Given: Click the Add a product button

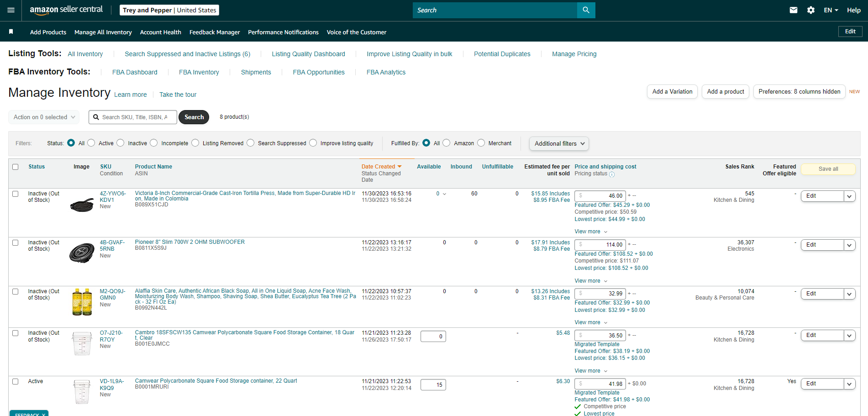Looking at the screenshot, I should (726, 92).
